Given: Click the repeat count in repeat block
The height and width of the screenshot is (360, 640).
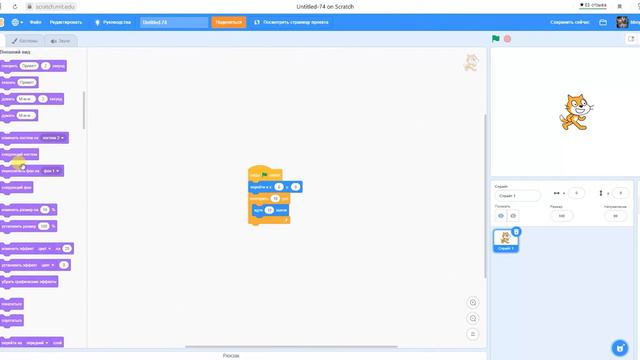Looking at the screenshot, I should 275,198.
